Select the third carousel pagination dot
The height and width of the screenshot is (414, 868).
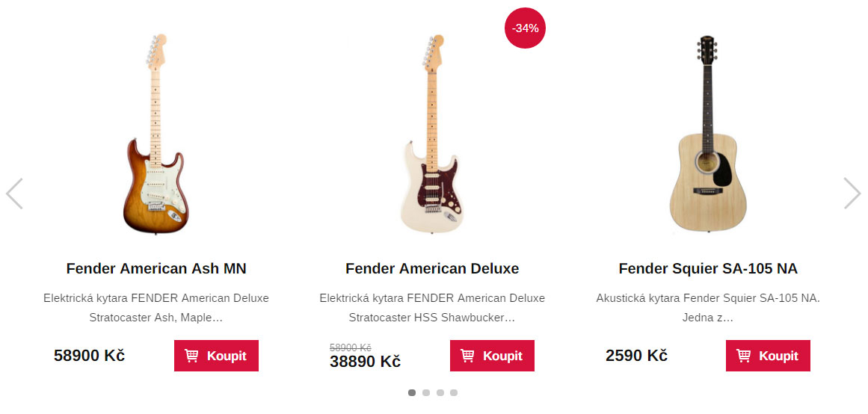(x=440, y=392)
